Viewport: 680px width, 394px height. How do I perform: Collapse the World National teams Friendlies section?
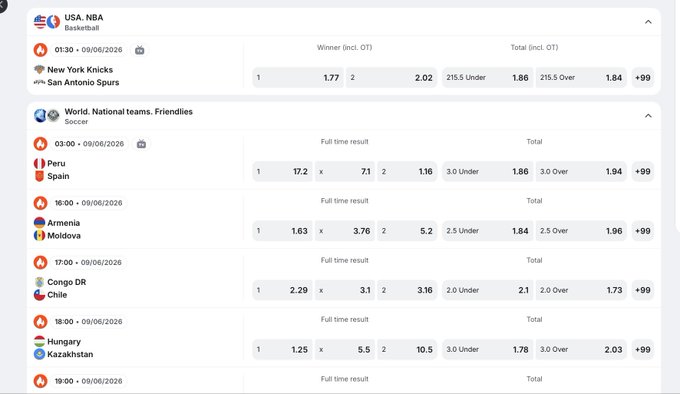[648, 116]
